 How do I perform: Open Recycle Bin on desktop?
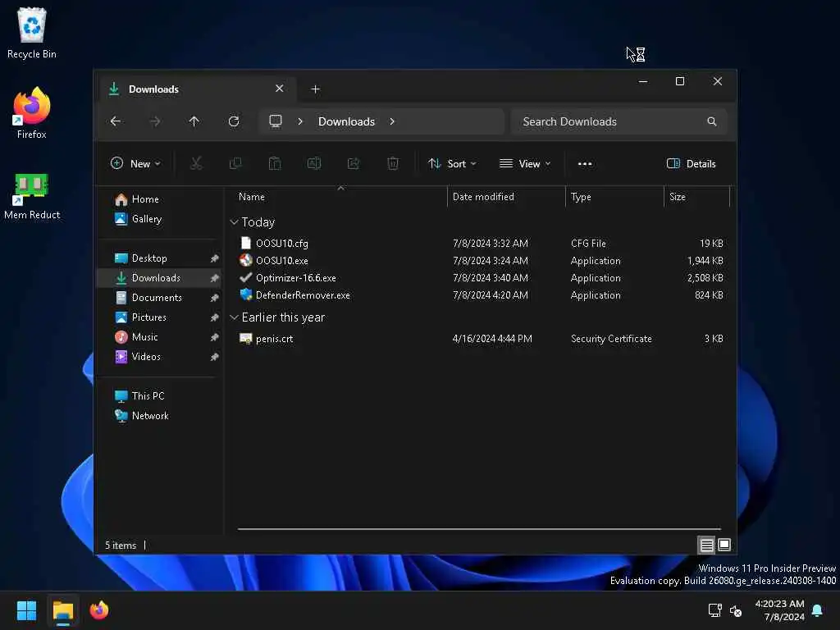pyautogui.click(x=32, y=33)
